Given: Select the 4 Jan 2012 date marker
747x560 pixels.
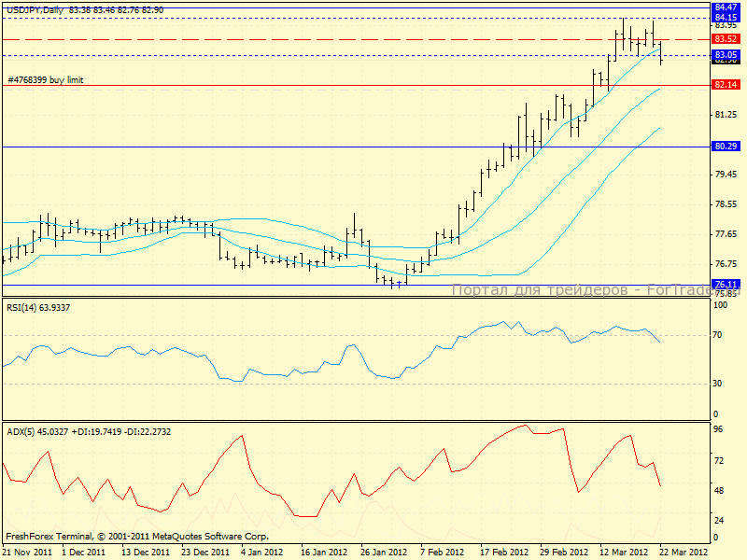Looking at the screenshot, I should click(261, 552).
